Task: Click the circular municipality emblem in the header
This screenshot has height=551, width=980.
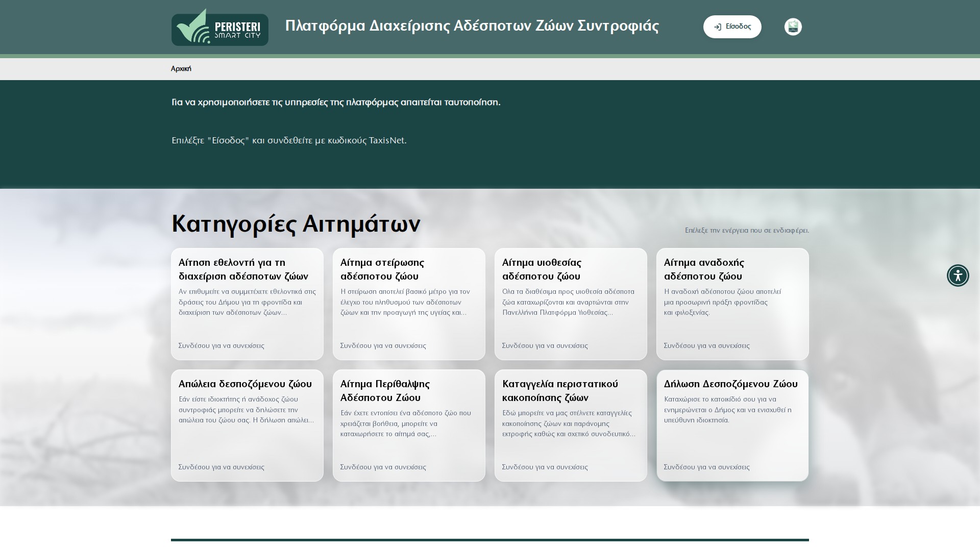Action: click(x=793, y=27)
